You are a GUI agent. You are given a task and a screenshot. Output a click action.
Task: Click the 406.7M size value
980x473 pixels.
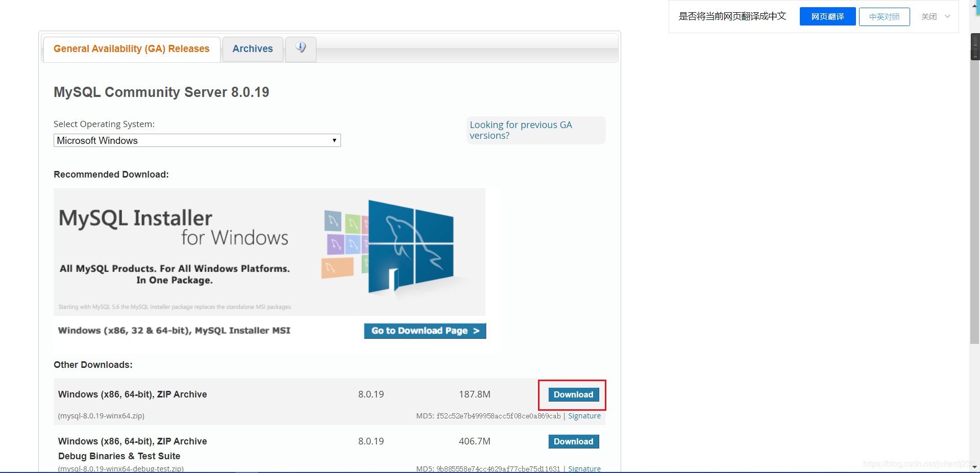click(x=475, y=441)
